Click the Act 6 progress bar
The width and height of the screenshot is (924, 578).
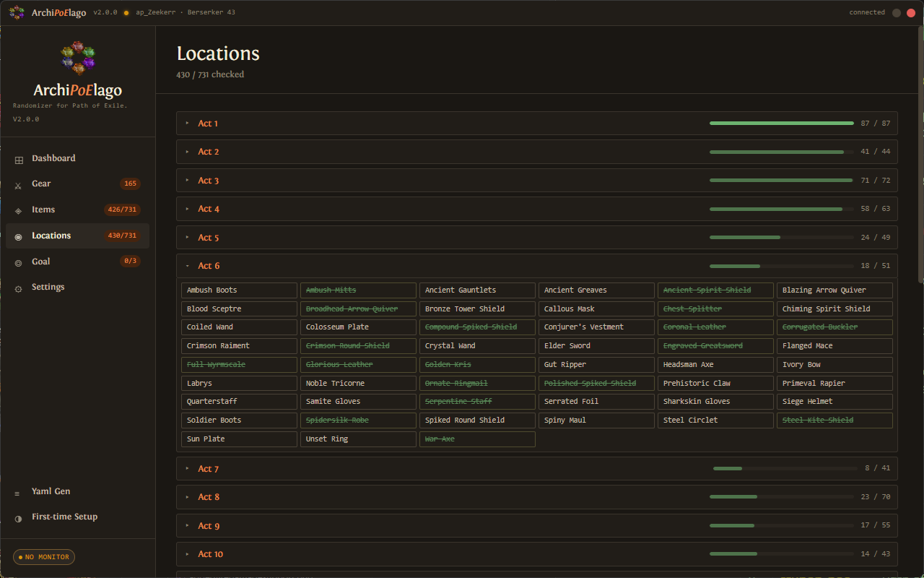781,266
